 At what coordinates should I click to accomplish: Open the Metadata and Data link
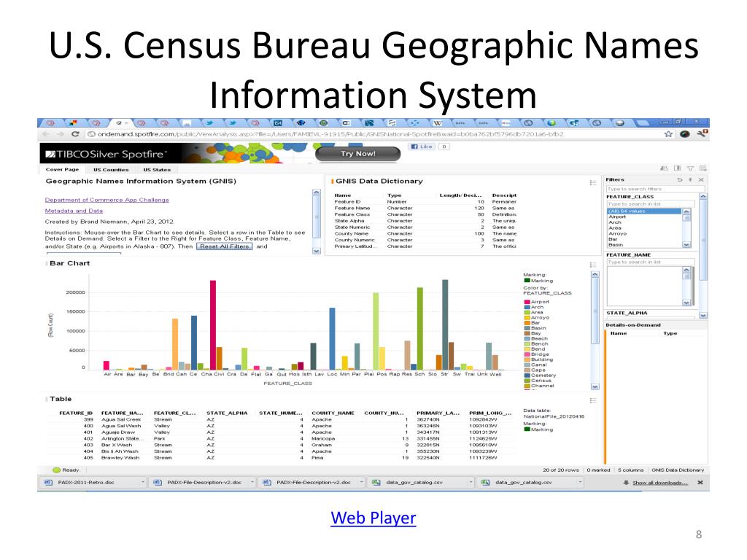point(74,211)
